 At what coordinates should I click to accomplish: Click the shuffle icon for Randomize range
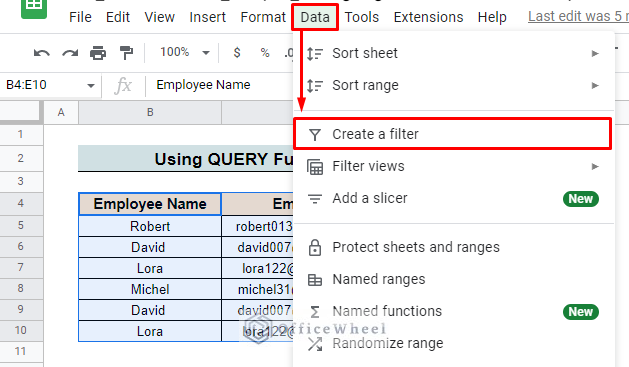tap(315, 344)
